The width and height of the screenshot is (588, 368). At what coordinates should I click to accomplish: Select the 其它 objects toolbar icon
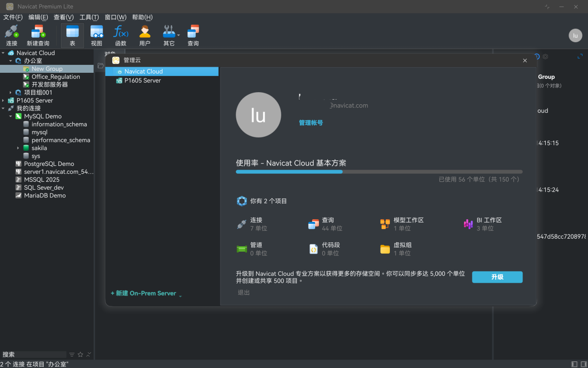click(169, 35)
